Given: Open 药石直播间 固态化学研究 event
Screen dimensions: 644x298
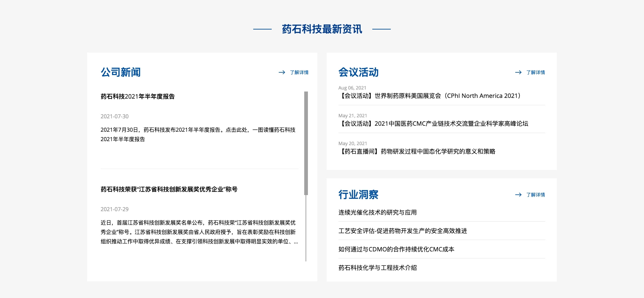Looking at the screenshot, I should pos(417,152).
